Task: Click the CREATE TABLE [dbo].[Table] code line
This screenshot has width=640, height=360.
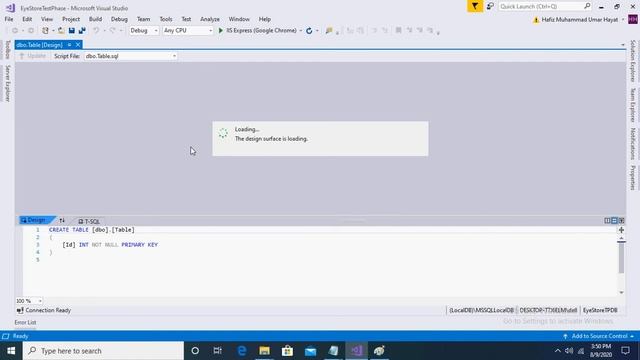Action: click(92, 230)
